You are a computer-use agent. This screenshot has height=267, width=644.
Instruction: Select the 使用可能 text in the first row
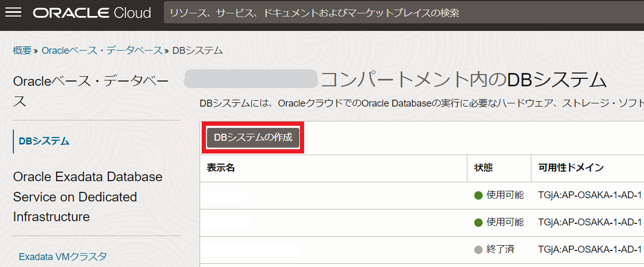(x=505, y=195)
